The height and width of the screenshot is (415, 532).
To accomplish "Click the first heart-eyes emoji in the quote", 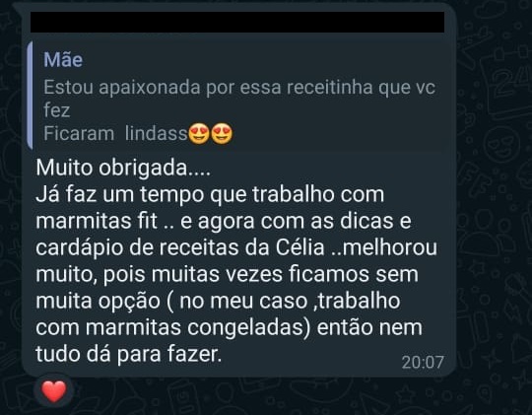I will [x=199, y=134].
